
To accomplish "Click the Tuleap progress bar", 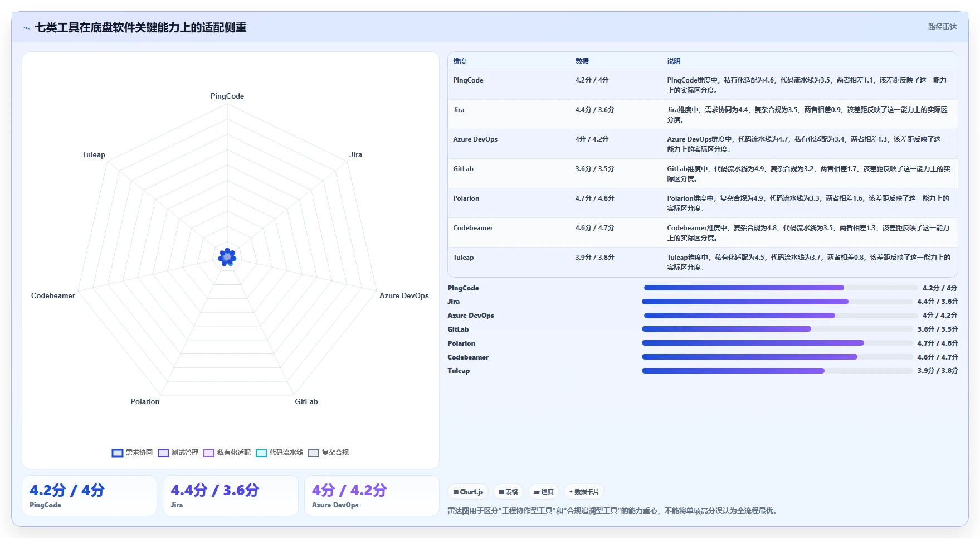I will point(777,371).
